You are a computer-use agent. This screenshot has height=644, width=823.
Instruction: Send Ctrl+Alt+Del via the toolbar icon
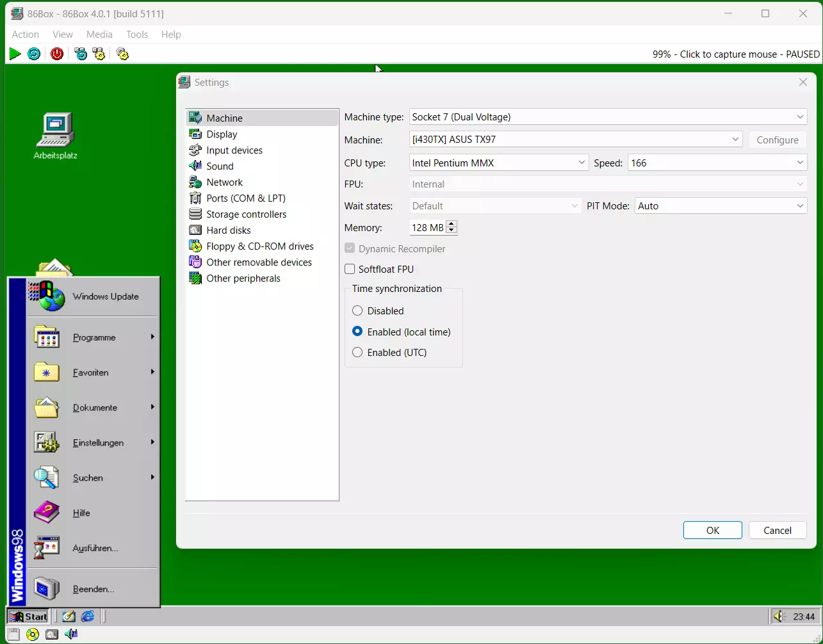[81, 54]
